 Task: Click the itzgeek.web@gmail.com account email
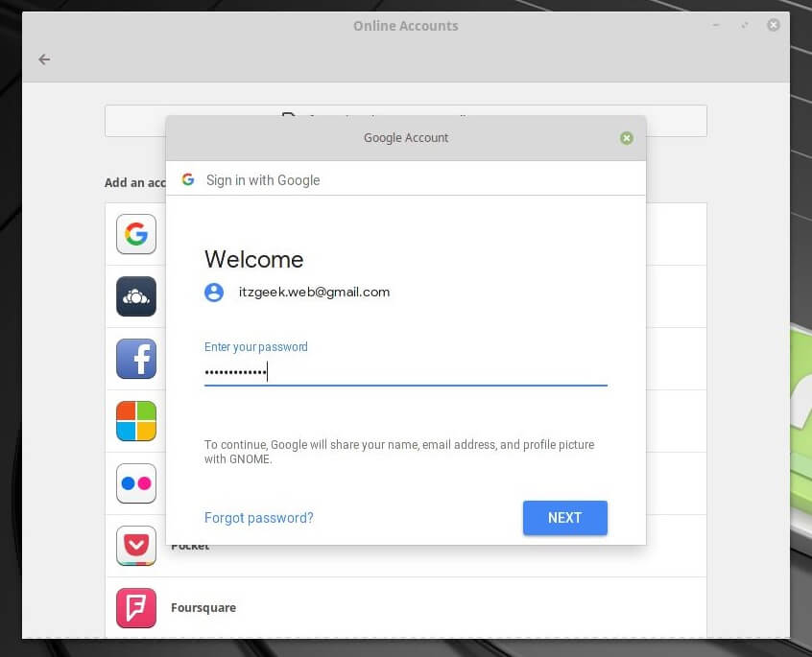[x=315, y=293]
